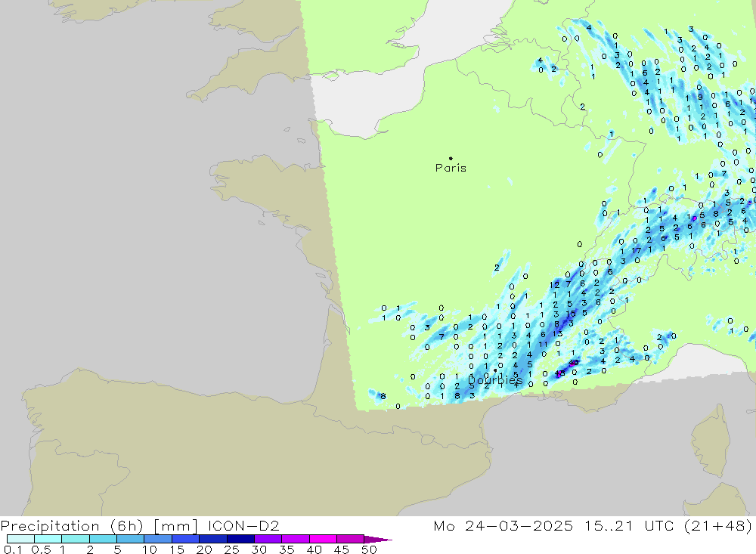Click the Mo 24-03-2025 date text
The height and width of the screenshot is (554, 756).
pos(503,525)
